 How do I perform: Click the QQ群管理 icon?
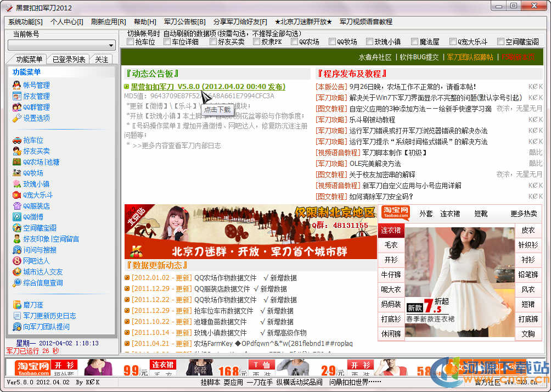click(17, 107)
